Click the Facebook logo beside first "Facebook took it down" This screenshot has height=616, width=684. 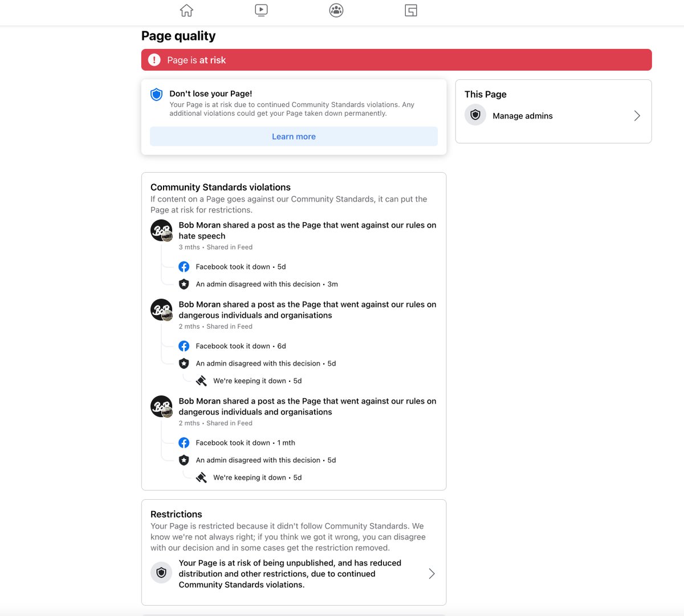[x=184, y=266]
